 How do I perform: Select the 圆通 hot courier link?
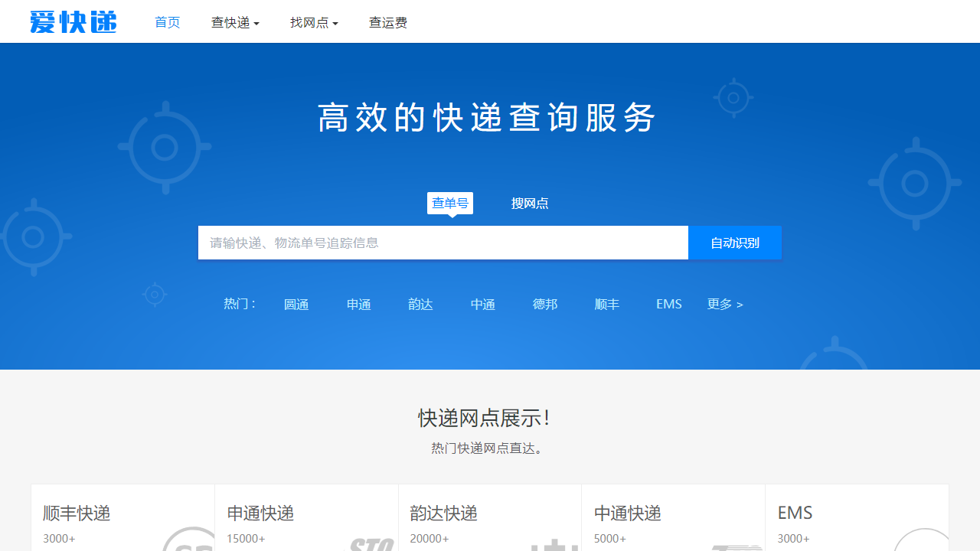pos(296,304)
